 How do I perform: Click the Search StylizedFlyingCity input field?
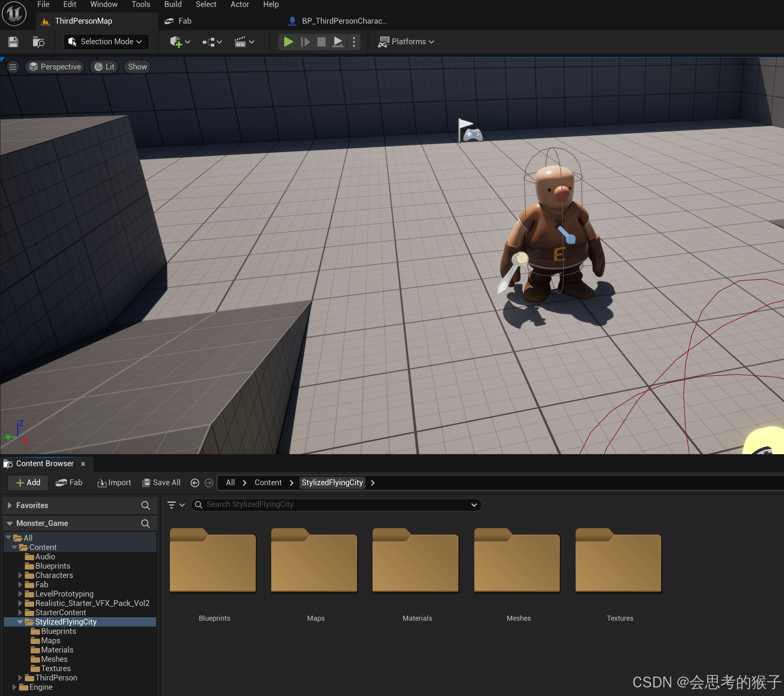[x=334, y=505]
